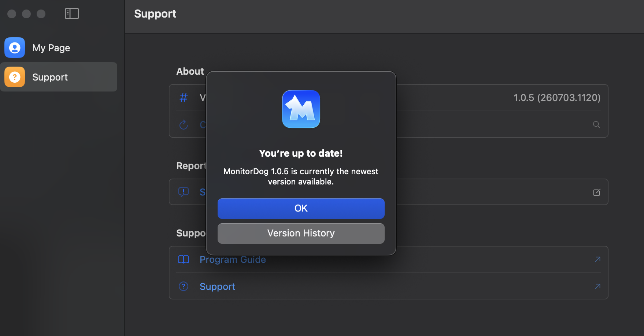Open the Support link in the list
The height and width of the screenshot is (336, 644).
point(217,287)
